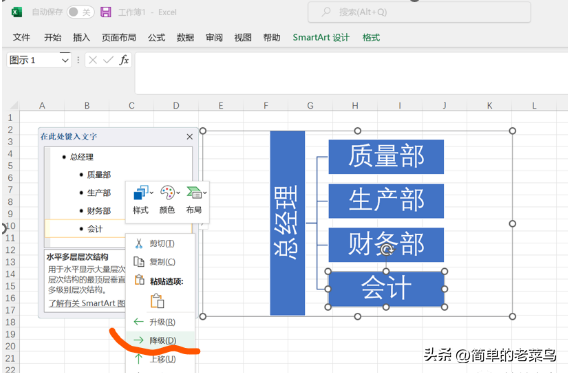Select the 质量部 box in the diagram

point(386,157)
